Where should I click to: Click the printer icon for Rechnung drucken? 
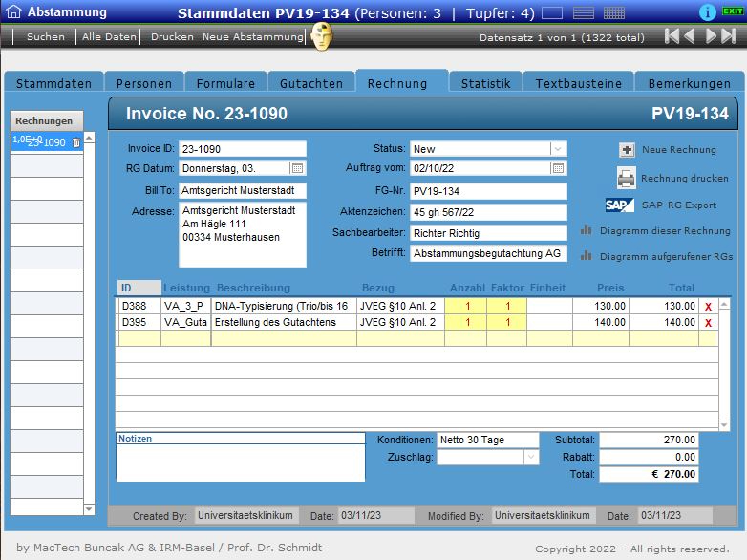tap(626, 179)
